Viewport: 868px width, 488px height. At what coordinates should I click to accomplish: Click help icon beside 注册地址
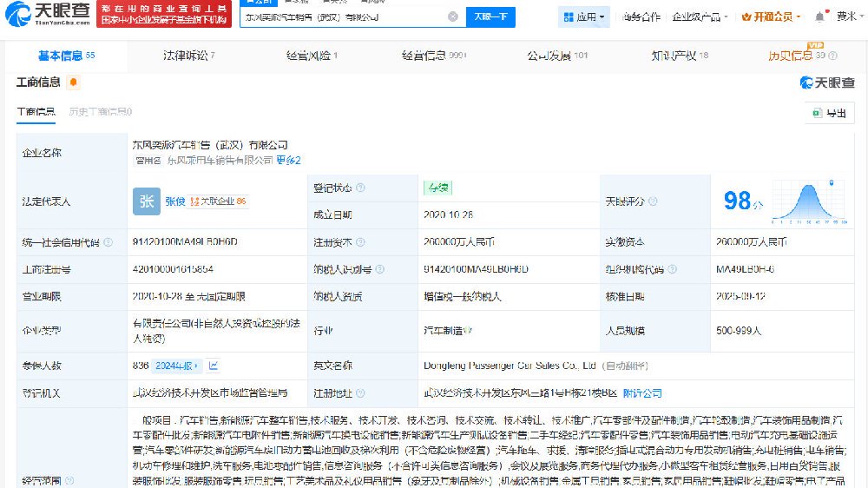tap(360, 393)
